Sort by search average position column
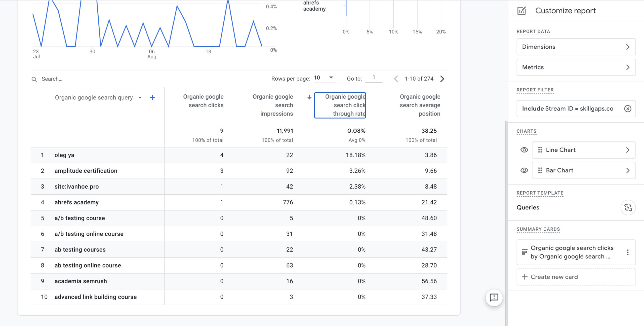Image resolution: width=644 pixels, height=326 pixels. (420, 105)
